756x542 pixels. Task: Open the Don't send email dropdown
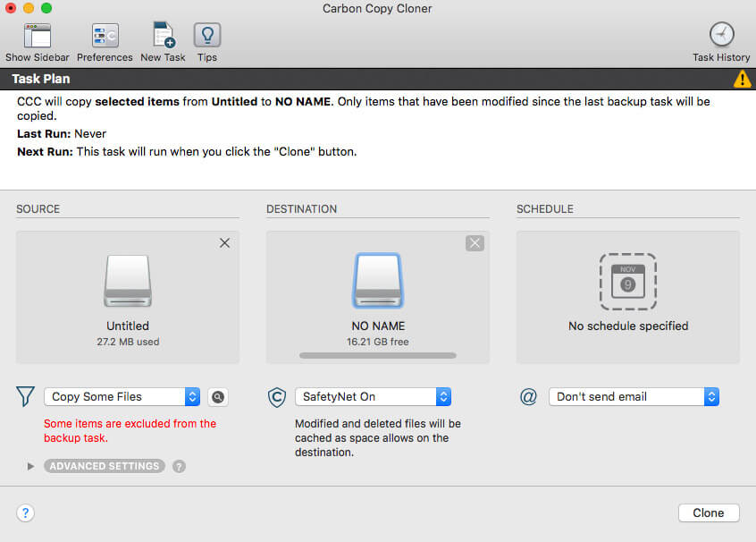(634, 397)
